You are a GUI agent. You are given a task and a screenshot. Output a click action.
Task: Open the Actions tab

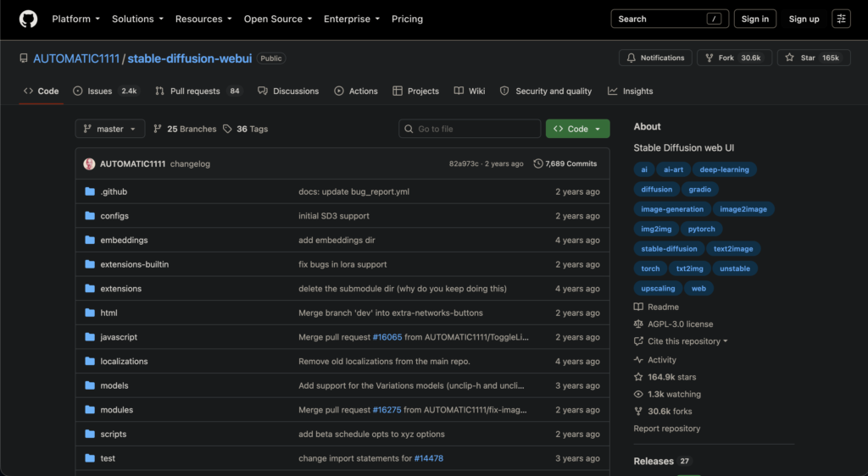click(356, 91)
